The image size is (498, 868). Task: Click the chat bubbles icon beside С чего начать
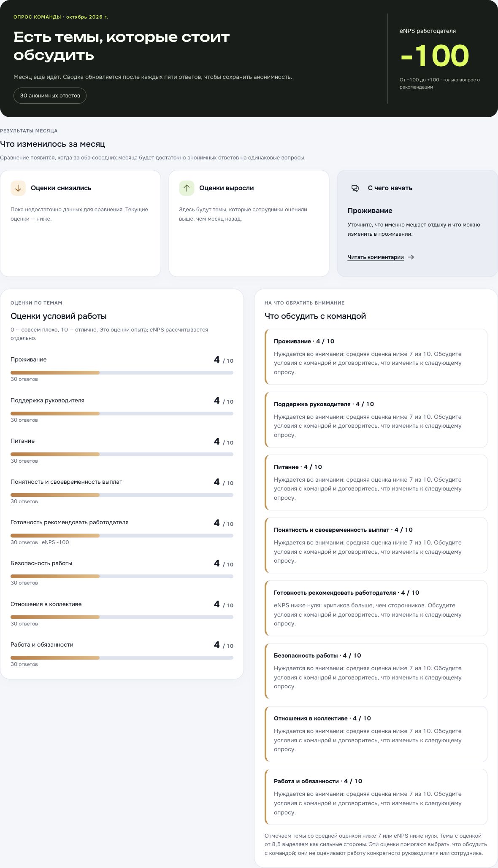(355, 188)
